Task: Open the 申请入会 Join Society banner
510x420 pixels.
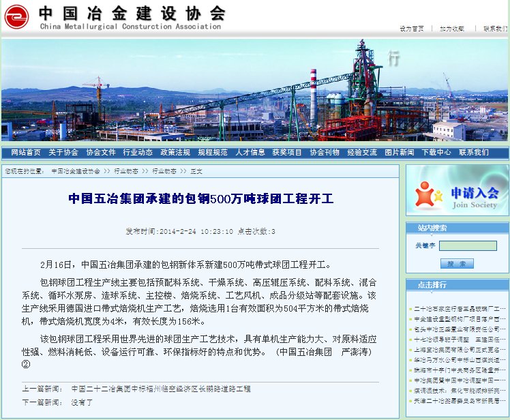Action: coord(457,190)
